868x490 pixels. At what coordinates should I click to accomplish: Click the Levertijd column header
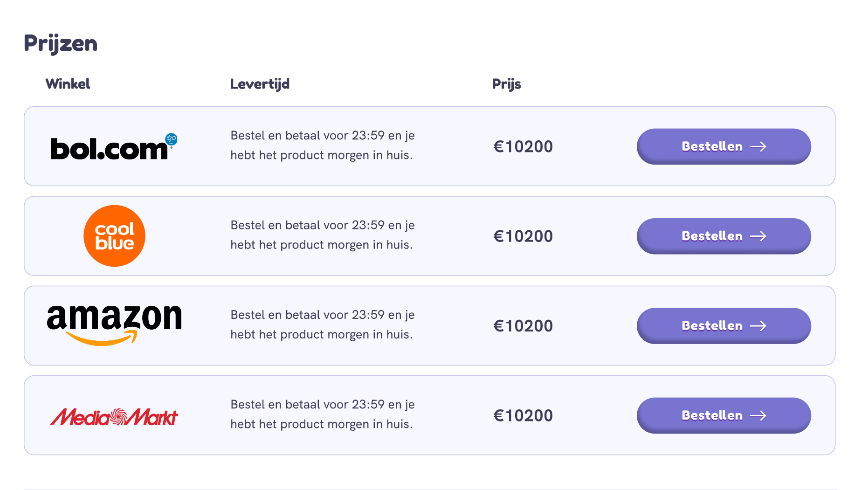click(x=260, y=84)
